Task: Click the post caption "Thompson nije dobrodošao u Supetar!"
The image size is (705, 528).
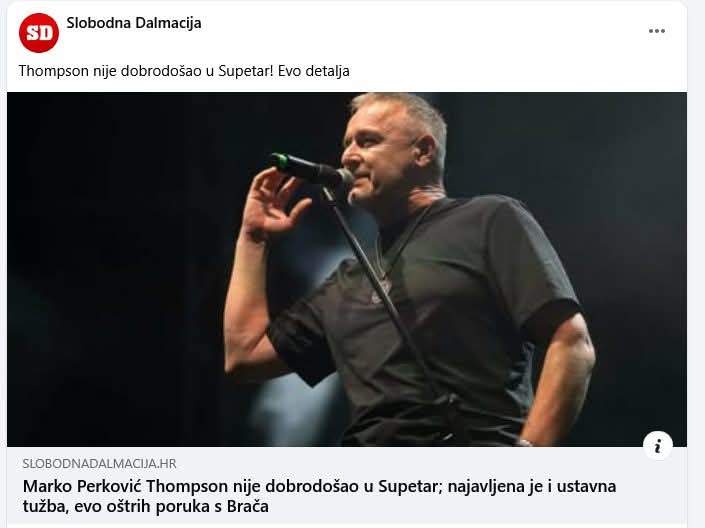Action: point(146,71)
